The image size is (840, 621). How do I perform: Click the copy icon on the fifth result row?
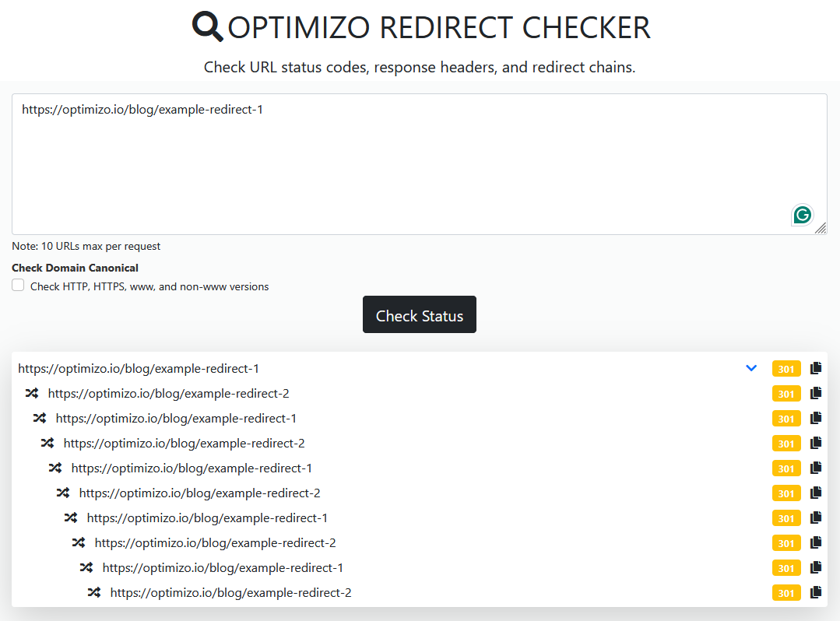[x=815, y=468]
